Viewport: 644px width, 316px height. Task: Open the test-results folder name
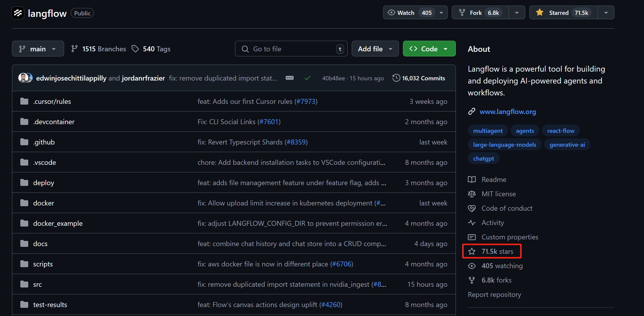pyautogui.click(x=50, y=305)
